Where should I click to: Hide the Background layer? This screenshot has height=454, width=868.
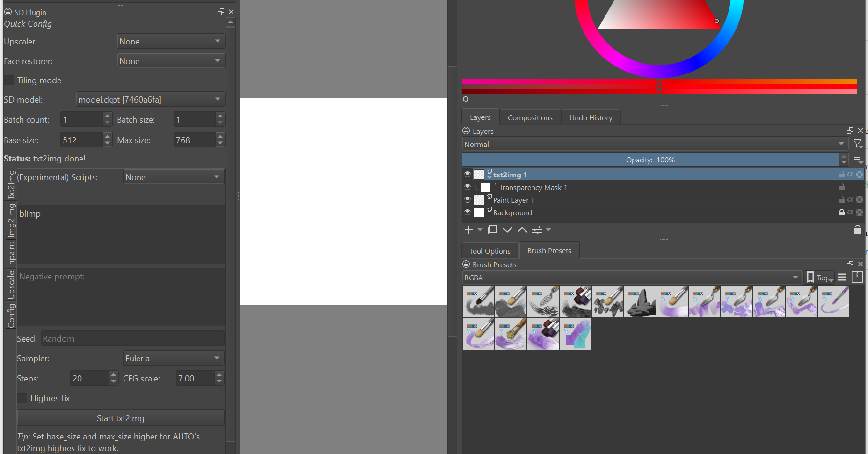click(x=467, y=212)
